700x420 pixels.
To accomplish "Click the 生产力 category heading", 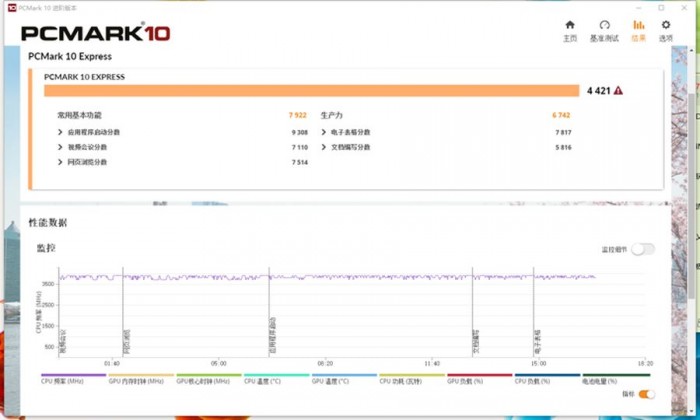I will coord(331,116).
